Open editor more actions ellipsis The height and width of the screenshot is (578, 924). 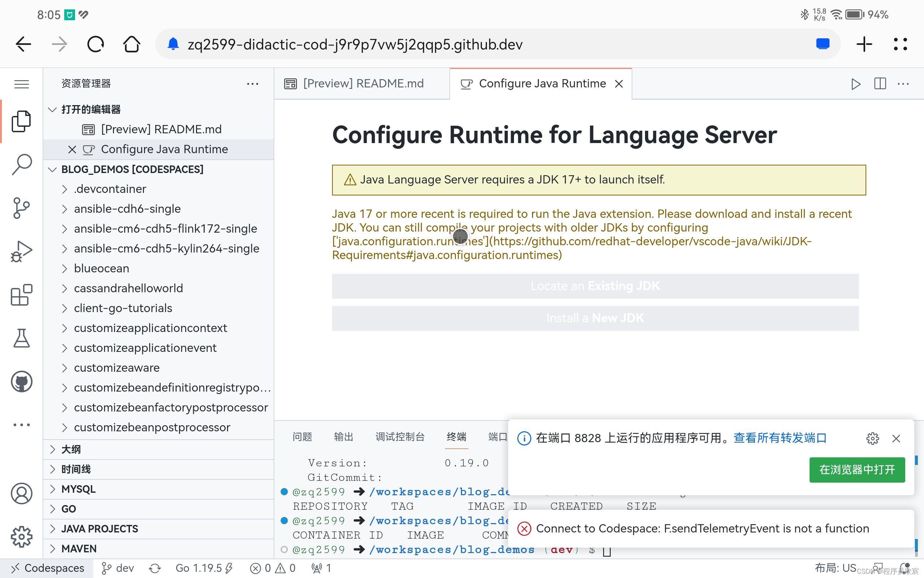click(x=903, y=84)
